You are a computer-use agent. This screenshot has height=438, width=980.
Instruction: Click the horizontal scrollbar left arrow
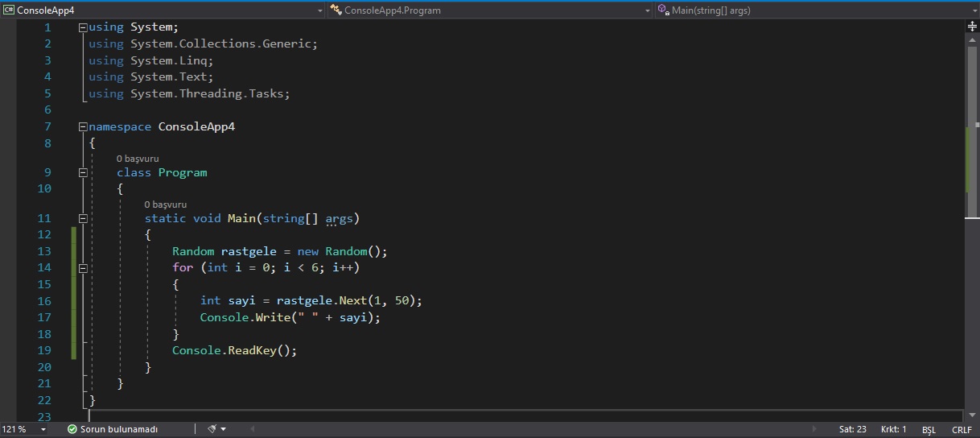coord(253,429)
